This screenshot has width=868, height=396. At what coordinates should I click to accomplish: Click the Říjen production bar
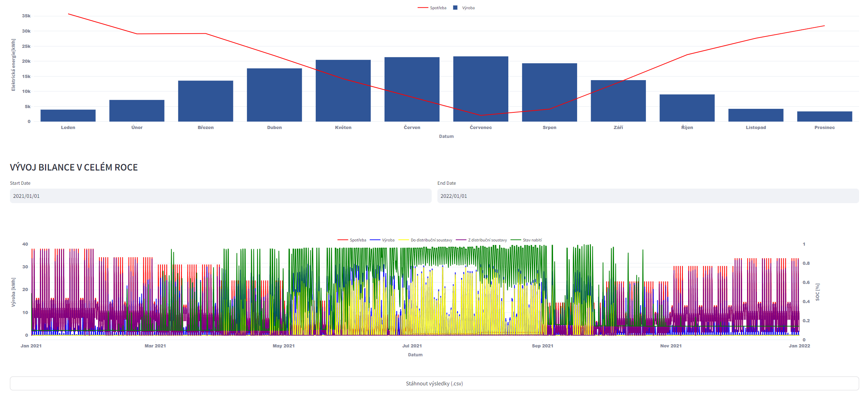(x=687, y=108)
